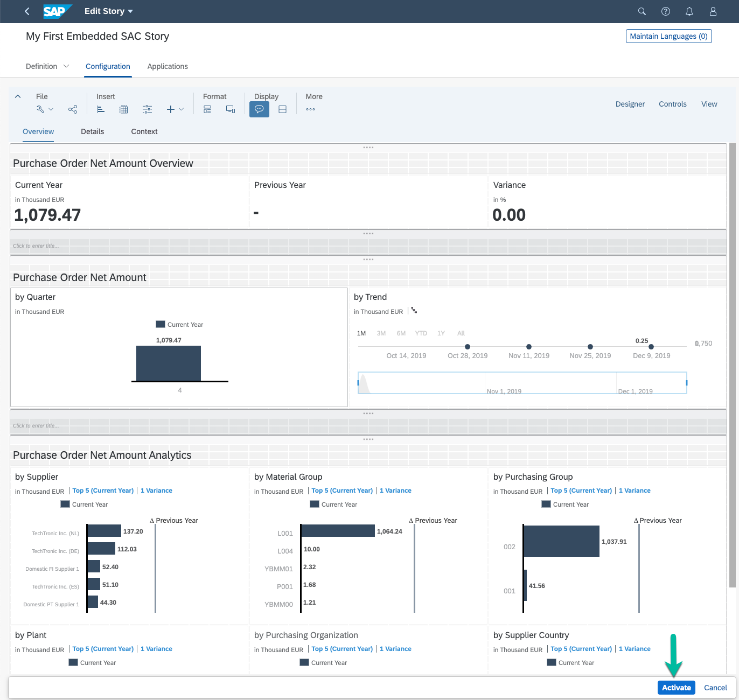Insert a chart using the bar chart icon
739x700 pixels.
101,109
